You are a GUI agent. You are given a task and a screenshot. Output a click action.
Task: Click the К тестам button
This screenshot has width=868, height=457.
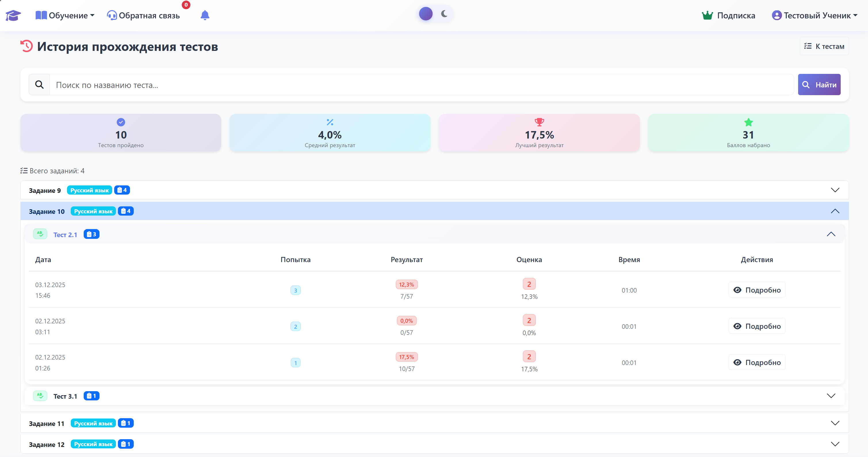click(824, 46)
